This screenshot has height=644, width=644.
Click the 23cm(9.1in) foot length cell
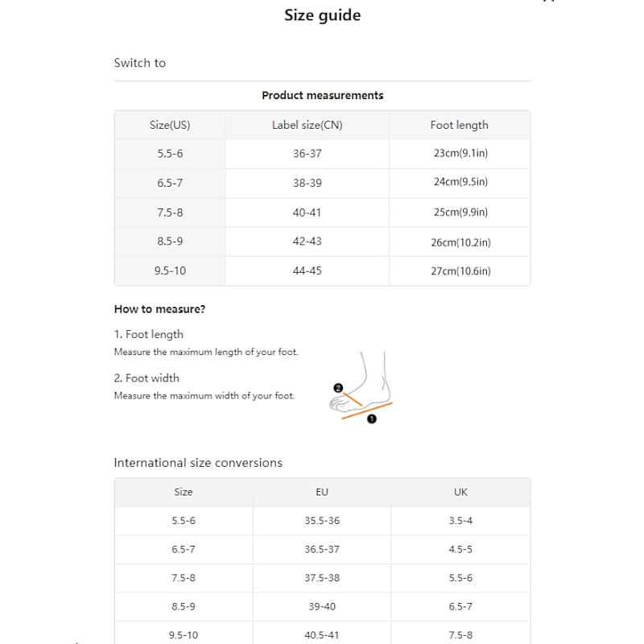[x=460, y=153]
